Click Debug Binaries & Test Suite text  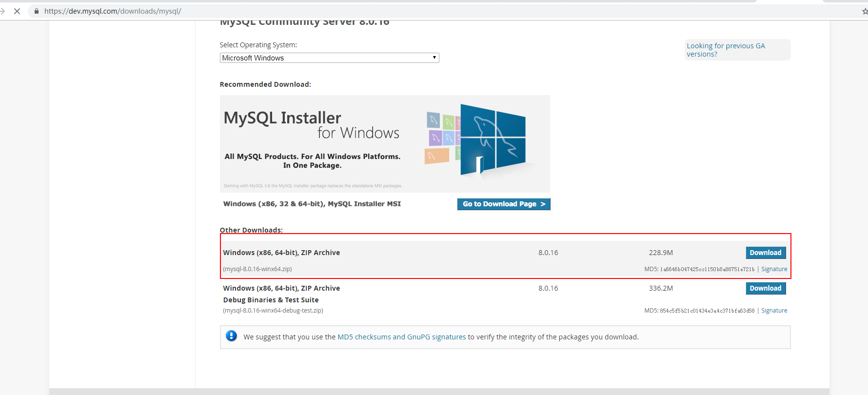pos(271,300)
